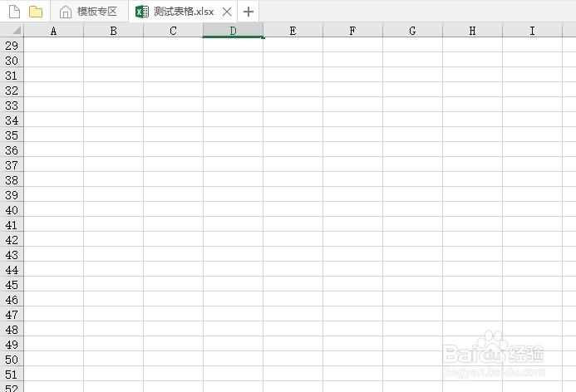The height and width of the screenshot is (392, 576).
Task: Click the Excel icon on 测试表格.xlsx tab
Action: [142, 12]
